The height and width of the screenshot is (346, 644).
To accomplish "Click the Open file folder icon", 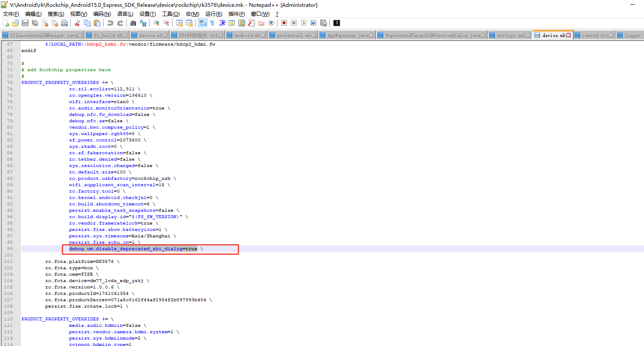I will [x=15, y=23].
